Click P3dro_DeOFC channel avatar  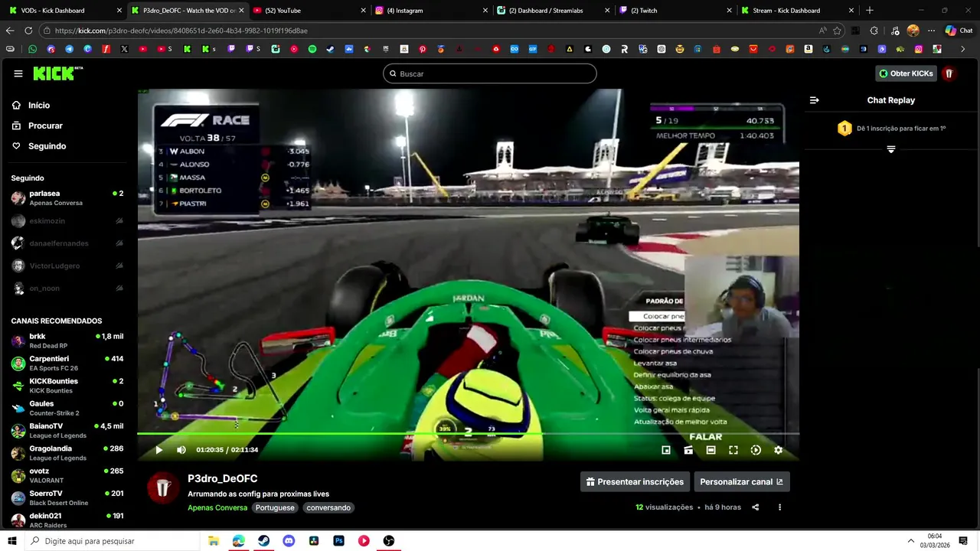click(x=162, y=487)
